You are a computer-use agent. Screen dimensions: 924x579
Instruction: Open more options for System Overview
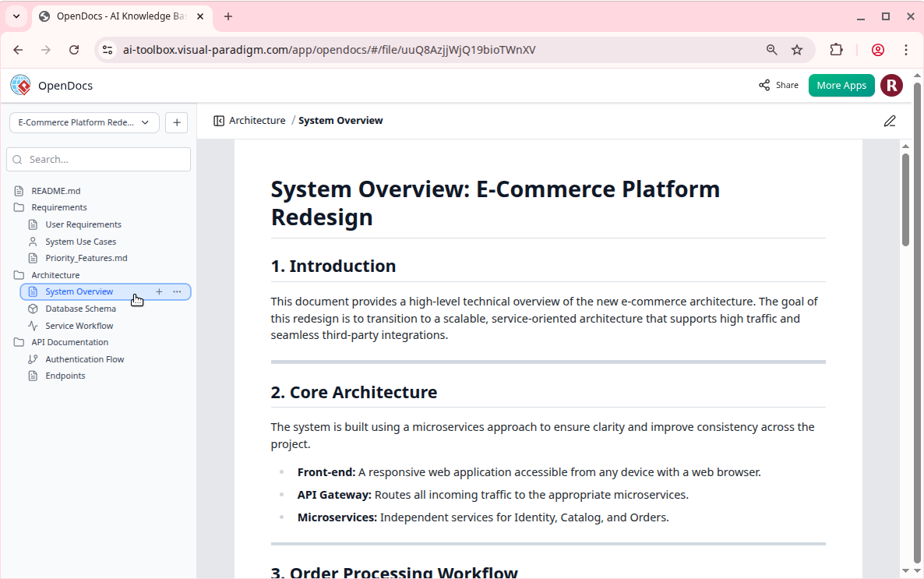[177, 291]
